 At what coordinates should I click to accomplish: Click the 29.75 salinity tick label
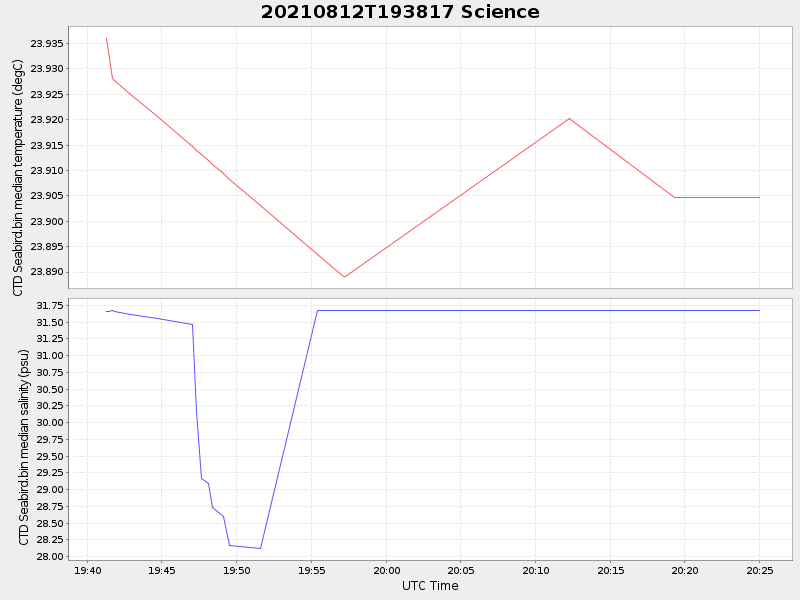pyautogui.click(x=50, y=439)
